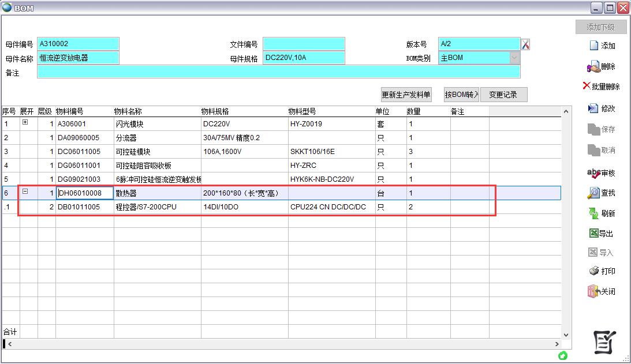Open the BOM类别 dropdown
Screen dimensions: 631x364
[x=514, y=58]
